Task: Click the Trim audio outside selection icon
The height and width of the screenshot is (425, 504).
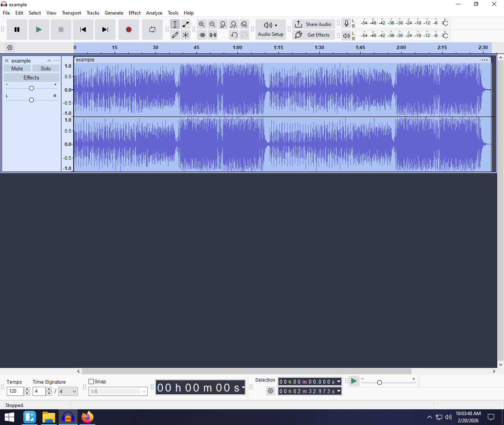Action: (x=202, y=35)
